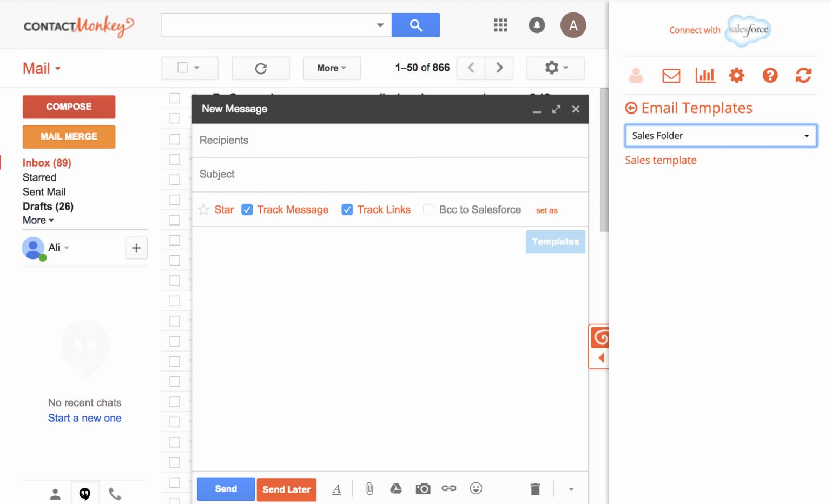Click the COMPOSE button
The width and height of the screenshot is (831, 504).
[69, 107]
